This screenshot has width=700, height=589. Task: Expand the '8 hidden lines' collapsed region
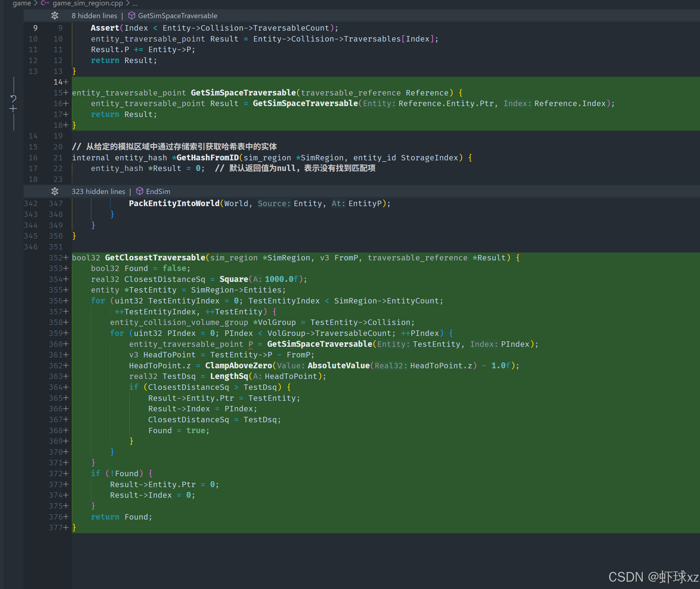pos(95,16)
